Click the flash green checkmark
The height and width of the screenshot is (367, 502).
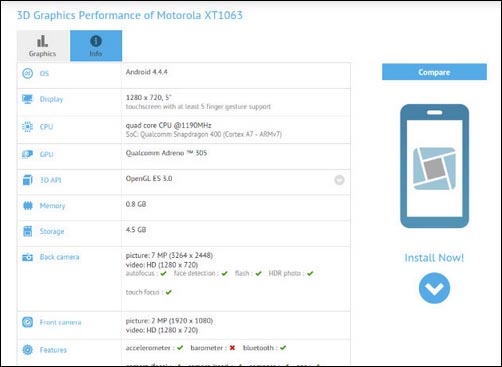coord(258,274)
